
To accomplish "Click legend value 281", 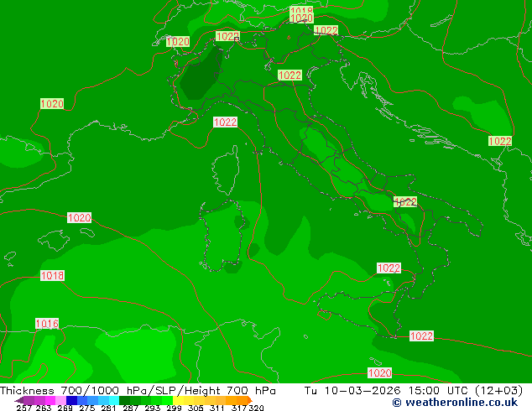I will pyautogui.click(x=108, y=408).
